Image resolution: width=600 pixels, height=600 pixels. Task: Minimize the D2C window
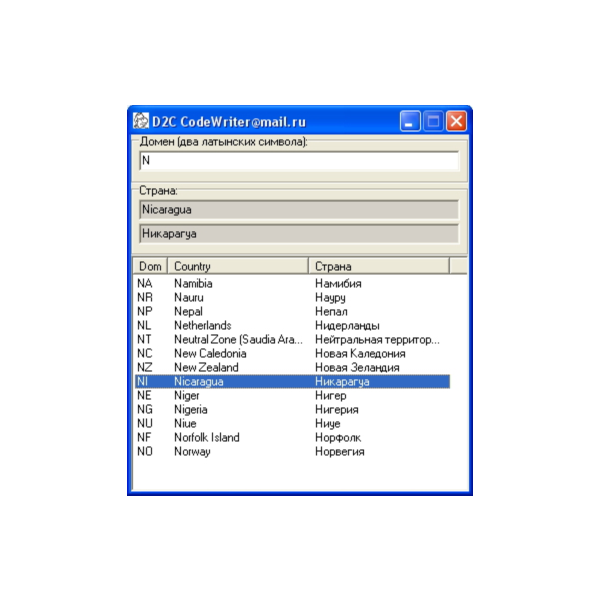click(410, 121)
